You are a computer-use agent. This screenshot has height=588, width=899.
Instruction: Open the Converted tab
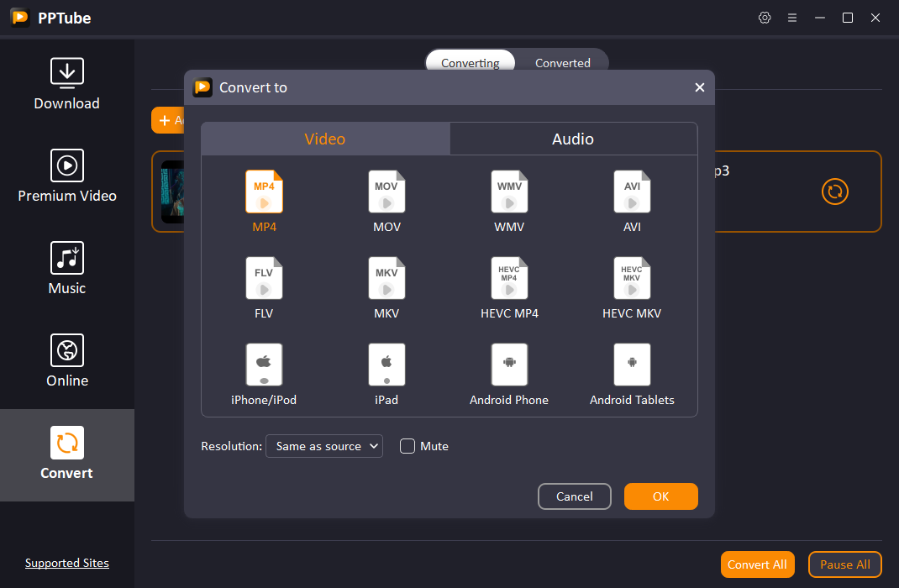562,63
